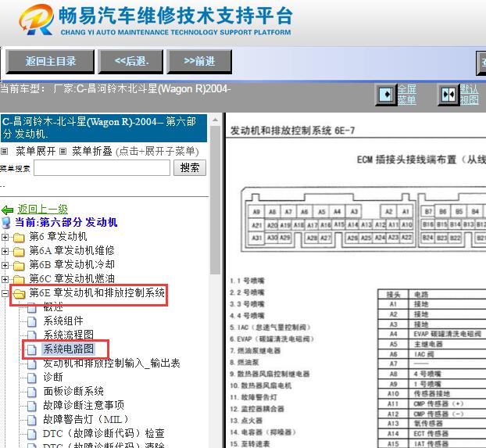Viewport: 486px width, 448px height.
Task: Expand the 第6B 章发动机冷却 node
Action: [x=5, y=265]
